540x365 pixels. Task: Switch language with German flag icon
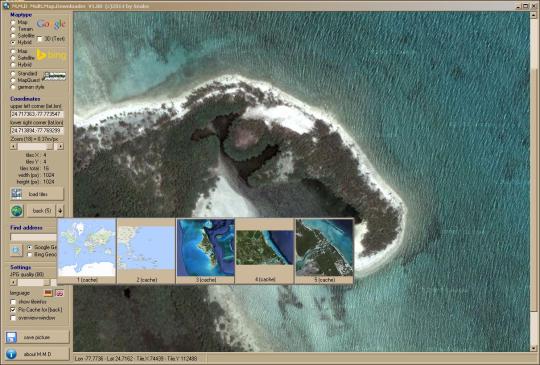coord(48,293)
